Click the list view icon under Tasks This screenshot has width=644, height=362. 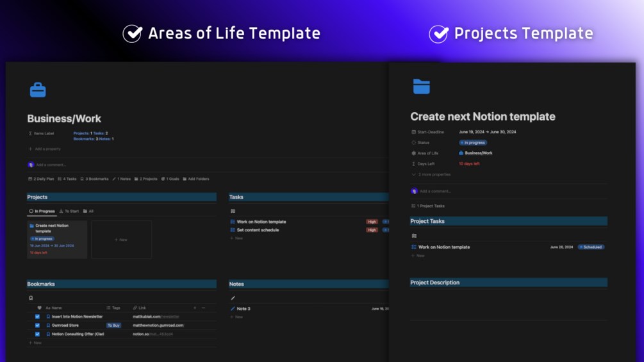tap(233, 211)
